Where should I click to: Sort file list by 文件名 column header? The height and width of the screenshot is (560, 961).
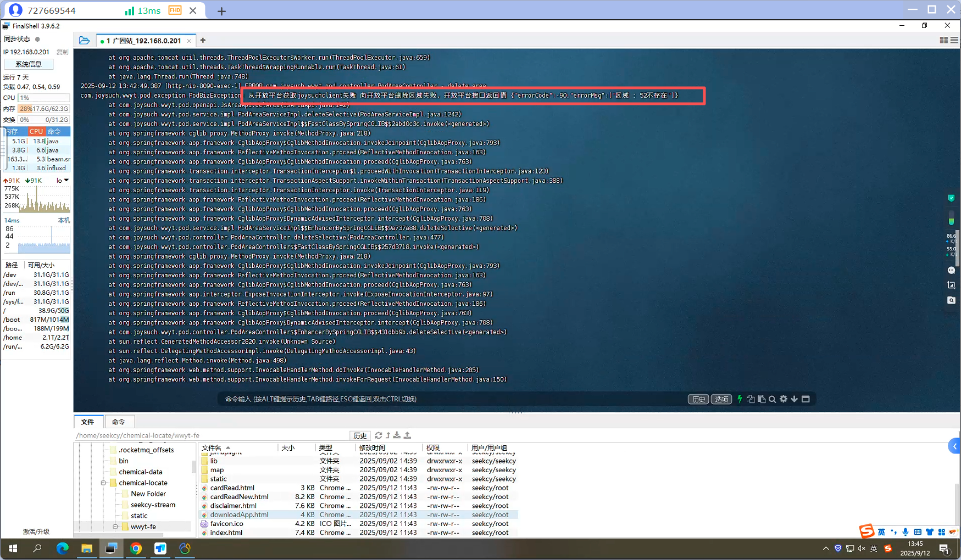(x=238, y=448)
